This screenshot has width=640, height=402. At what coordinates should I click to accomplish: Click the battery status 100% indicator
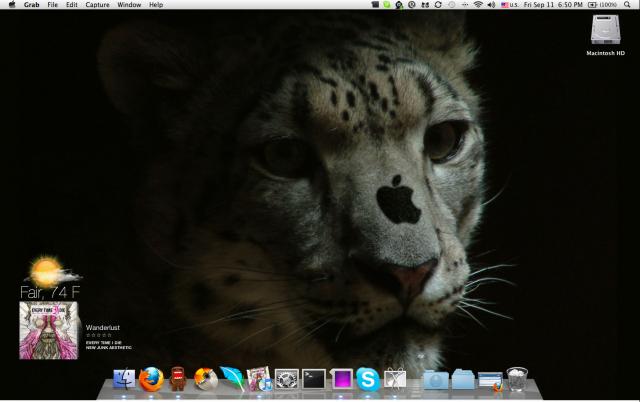(x=602, y=5)
